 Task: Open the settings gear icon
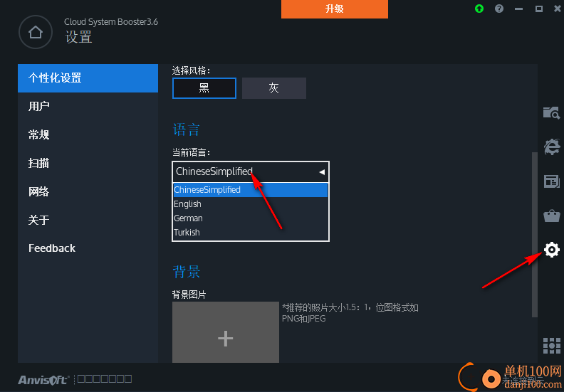(551, 250)
